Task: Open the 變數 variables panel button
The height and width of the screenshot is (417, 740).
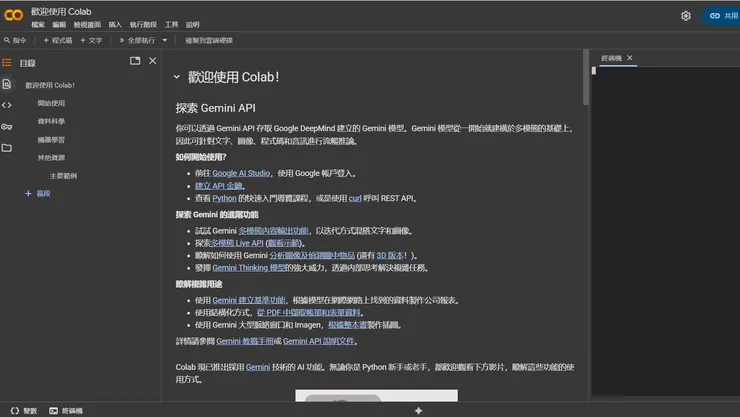Action: click(x=24, y=411)
